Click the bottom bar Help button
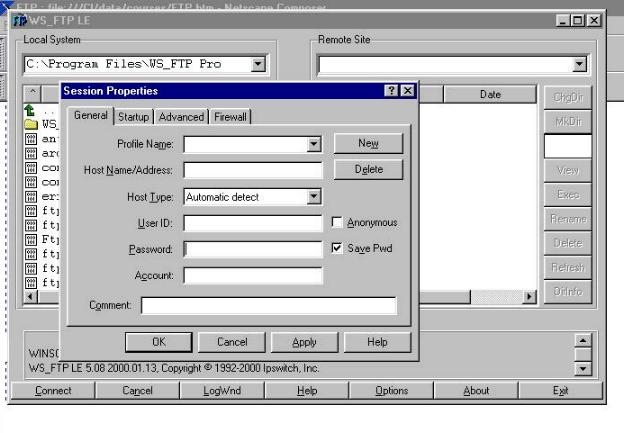The height and width of the screenshot is (433, 624). [x=307, y=390]
